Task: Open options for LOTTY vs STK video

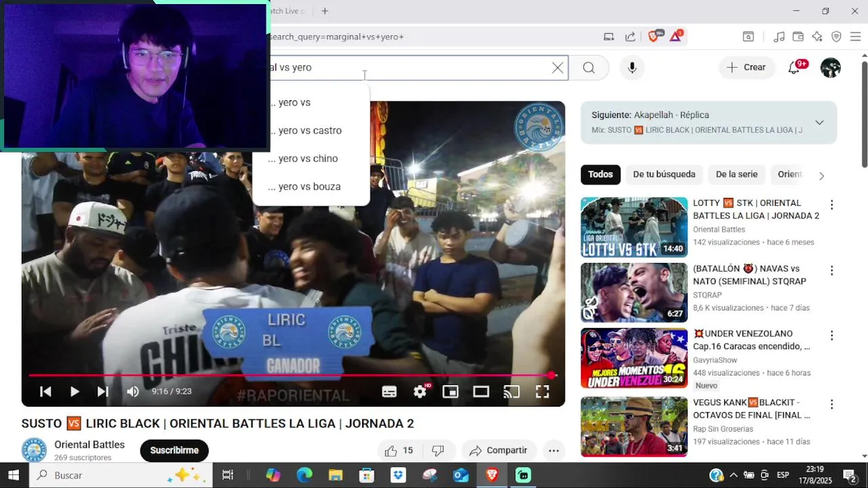Action: [x=831, y=205]
